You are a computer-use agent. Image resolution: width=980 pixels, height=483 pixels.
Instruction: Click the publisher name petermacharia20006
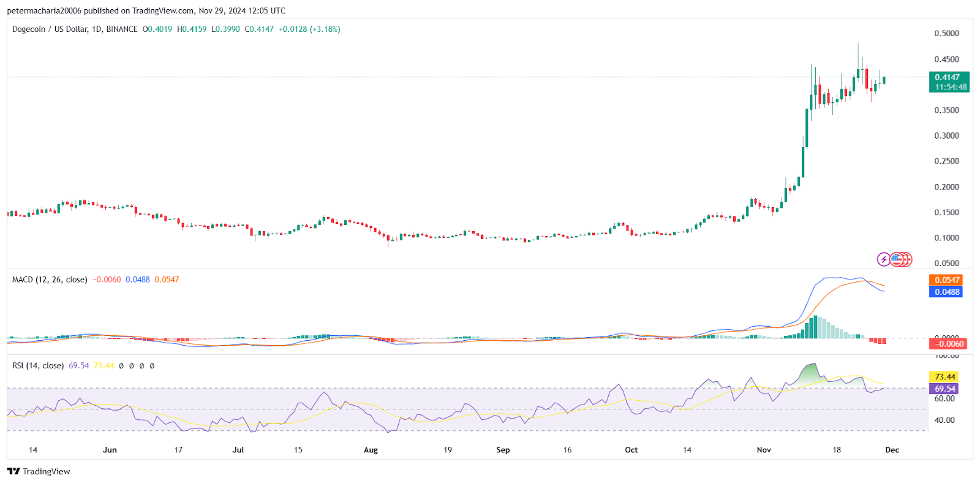(44, 10)
